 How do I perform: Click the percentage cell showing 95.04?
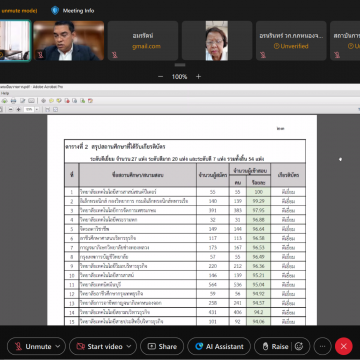point(258,284)
